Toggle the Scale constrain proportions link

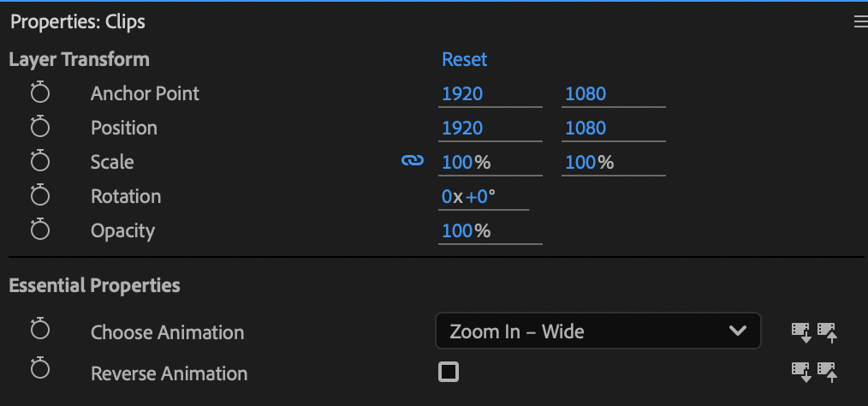pyautogui.click(x=413, y=162)
